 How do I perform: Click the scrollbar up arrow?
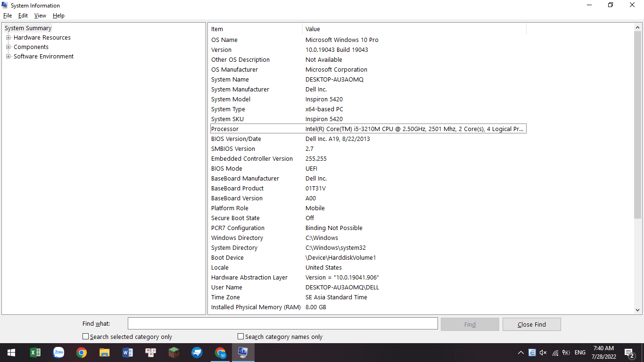pos(637,28)
